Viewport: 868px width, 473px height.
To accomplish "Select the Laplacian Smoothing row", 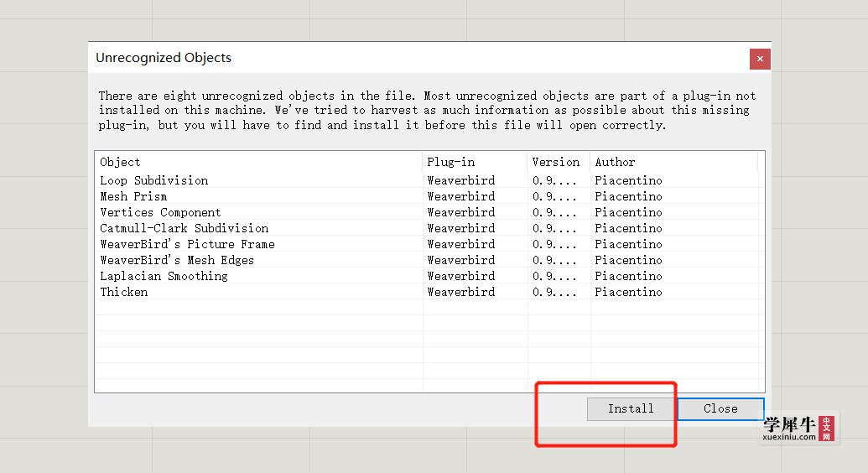I will point(429,277).
